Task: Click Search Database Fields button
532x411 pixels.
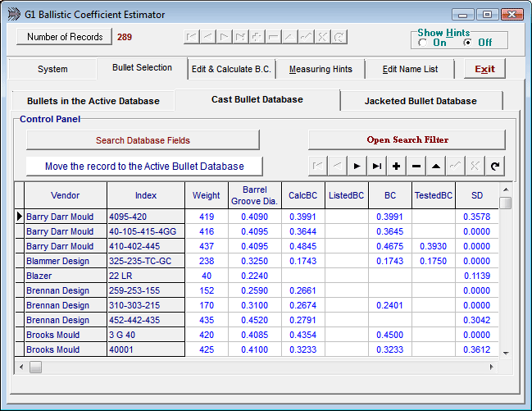Action: 143,140
